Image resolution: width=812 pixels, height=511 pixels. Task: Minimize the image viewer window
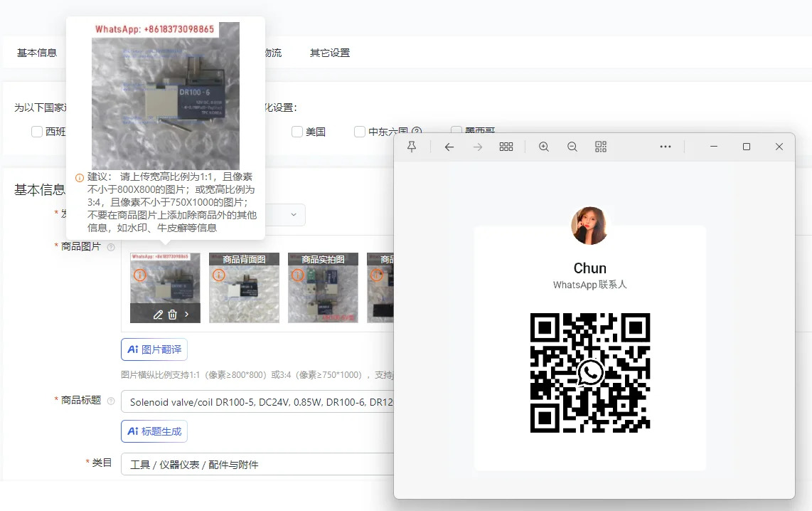click(714, 147)
